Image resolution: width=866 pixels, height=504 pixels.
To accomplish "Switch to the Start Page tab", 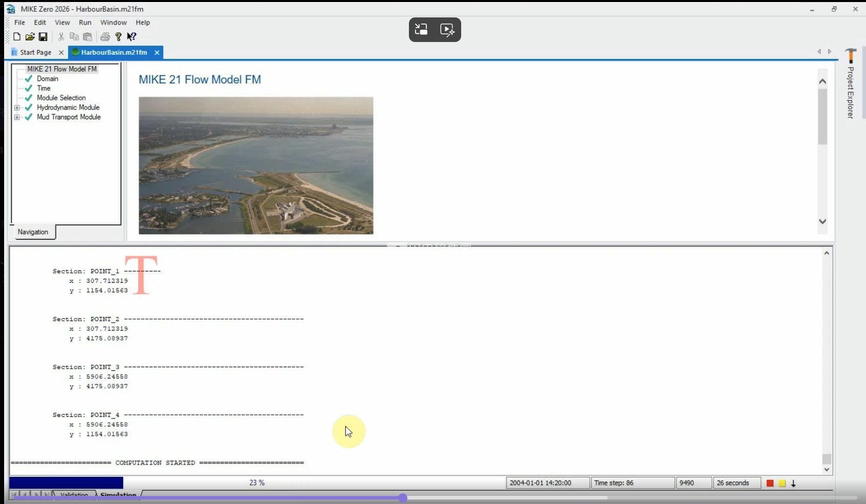I will coord(35,52).
